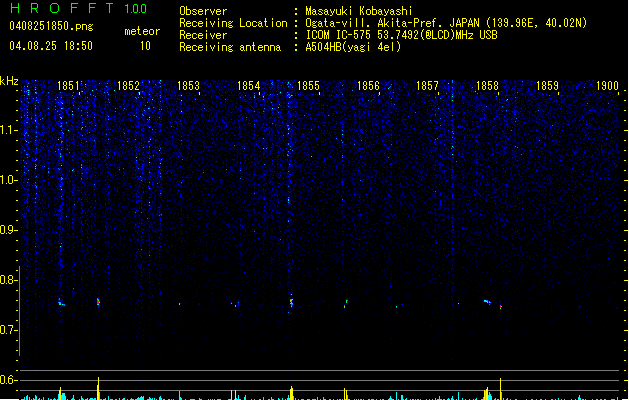This screenshot has width=629, height=400.
Task: Click the 1851 time marker
Action: pos(68,86)
